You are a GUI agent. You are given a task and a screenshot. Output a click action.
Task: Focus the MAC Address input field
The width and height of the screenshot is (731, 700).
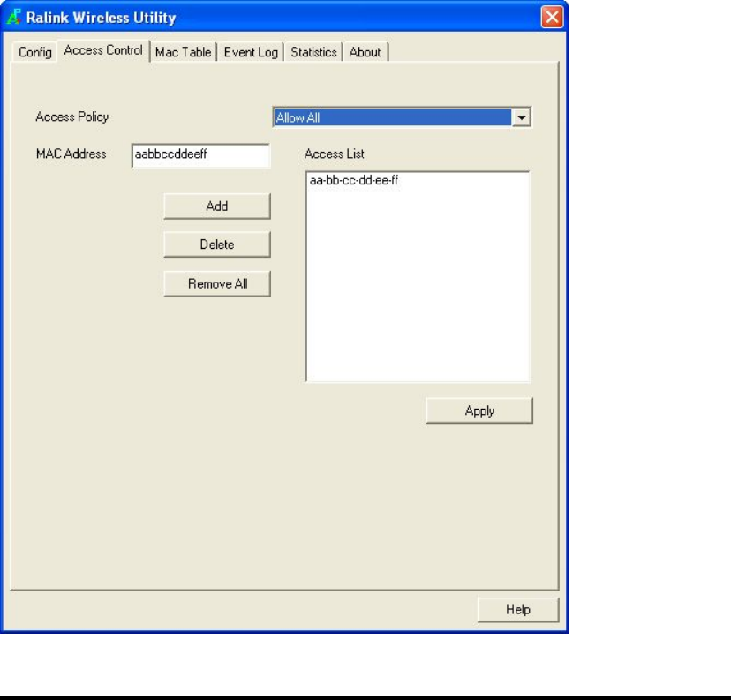[201, 155]
